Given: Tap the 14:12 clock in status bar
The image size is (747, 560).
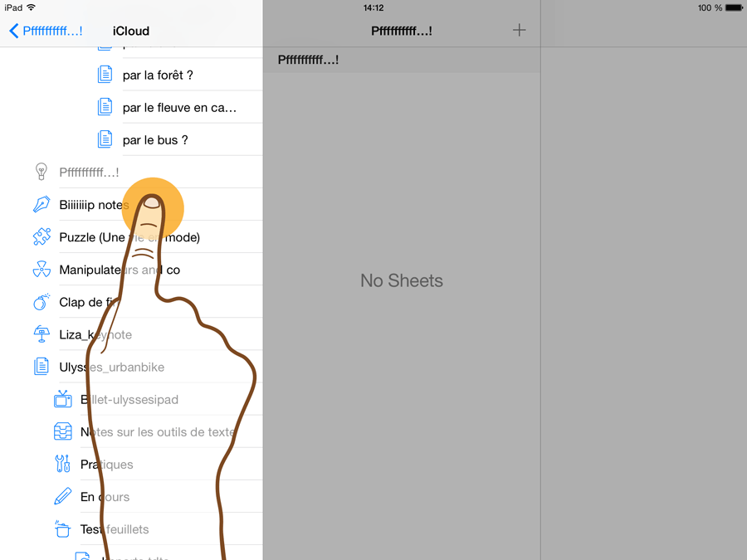Looking at the screenshot, I should coord(373,7).
